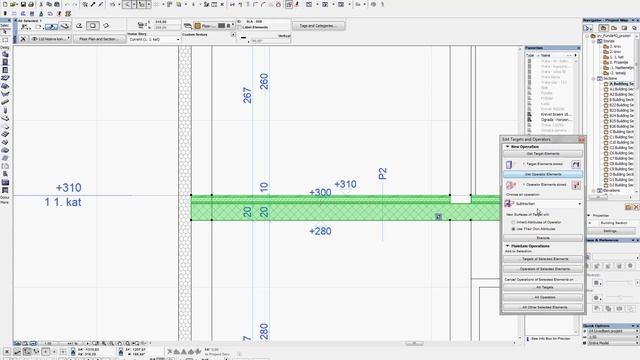Open the Home Story dropdown
The width and height of the screenshot is (640, 360).
click(154, 40)
